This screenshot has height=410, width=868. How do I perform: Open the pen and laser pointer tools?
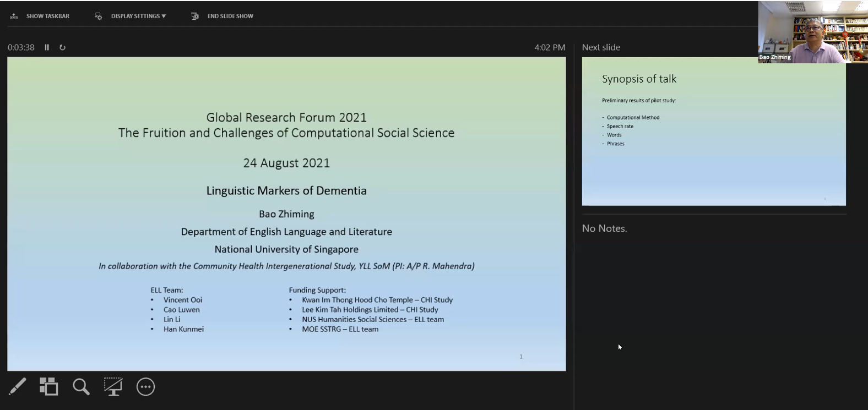click(18, 386)
